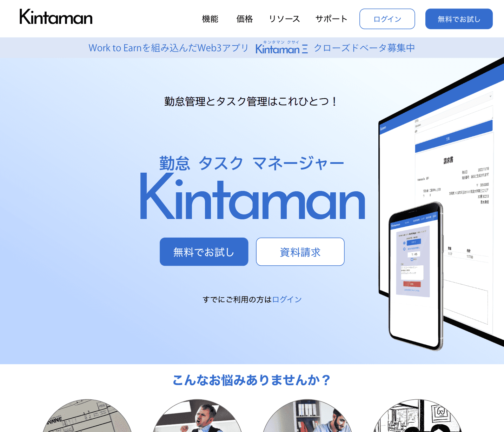Image resolution: width=504 pixels, height=432 pixels.
Task: Click the smartphone app mockup image
Action: [416, 276]
